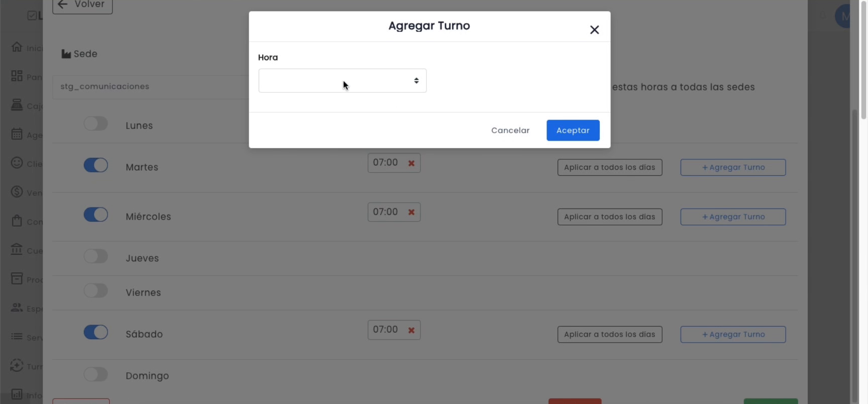
Task: Disable the Martes toggle
Action: [95, 165]
